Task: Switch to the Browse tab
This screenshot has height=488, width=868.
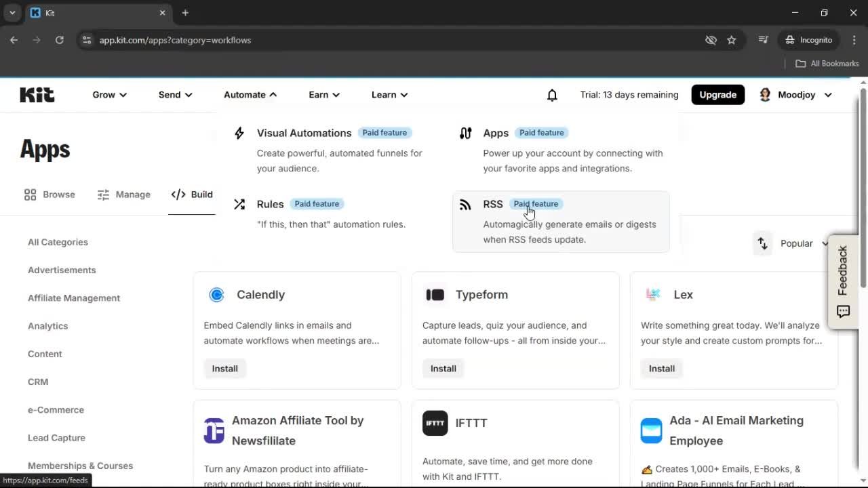Action: coord(49,195)
